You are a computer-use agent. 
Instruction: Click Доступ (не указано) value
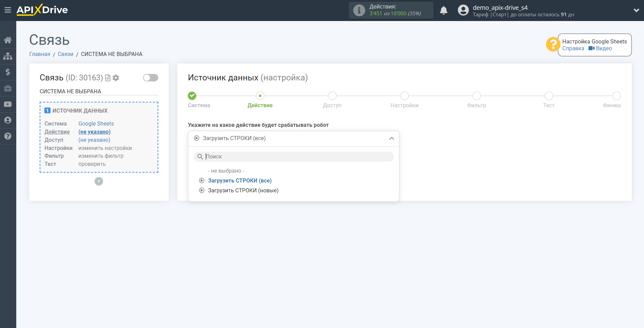click(x=94, y=140)
